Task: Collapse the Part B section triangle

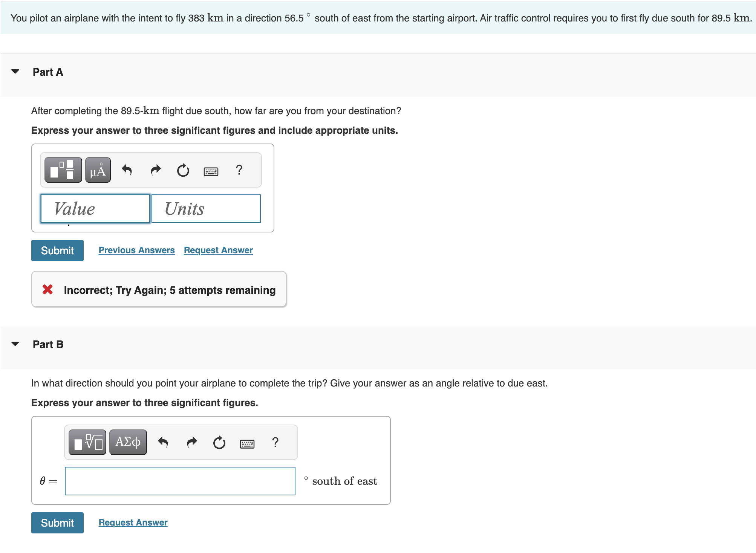Action: click(15, 344)
